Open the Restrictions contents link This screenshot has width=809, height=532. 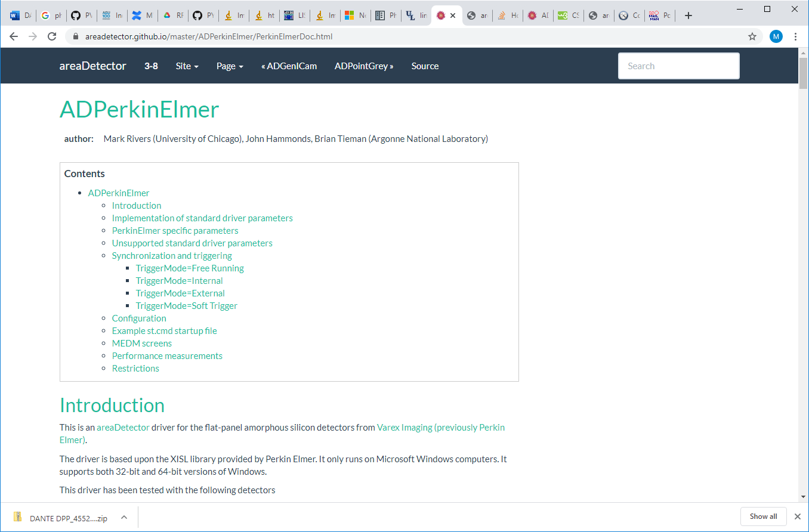[135, 369]
